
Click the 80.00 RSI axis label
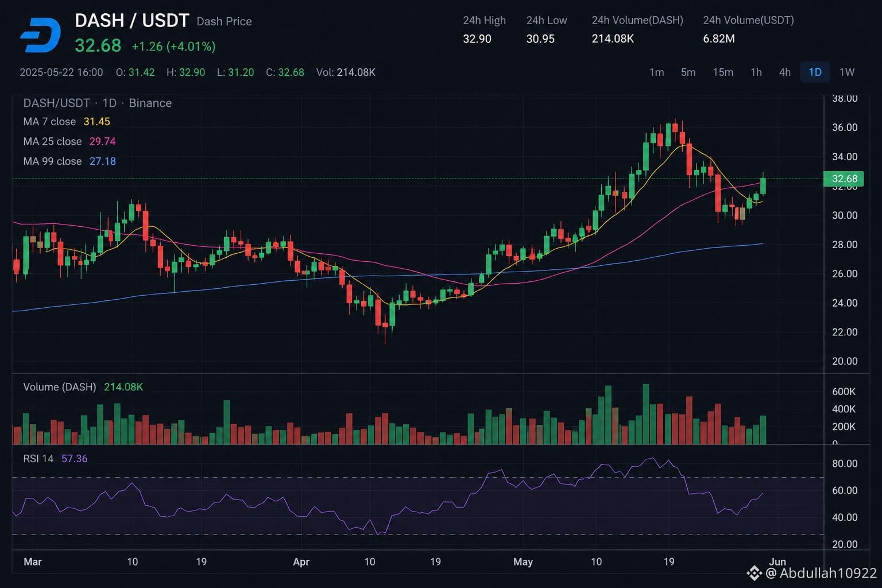pos(845,463)
